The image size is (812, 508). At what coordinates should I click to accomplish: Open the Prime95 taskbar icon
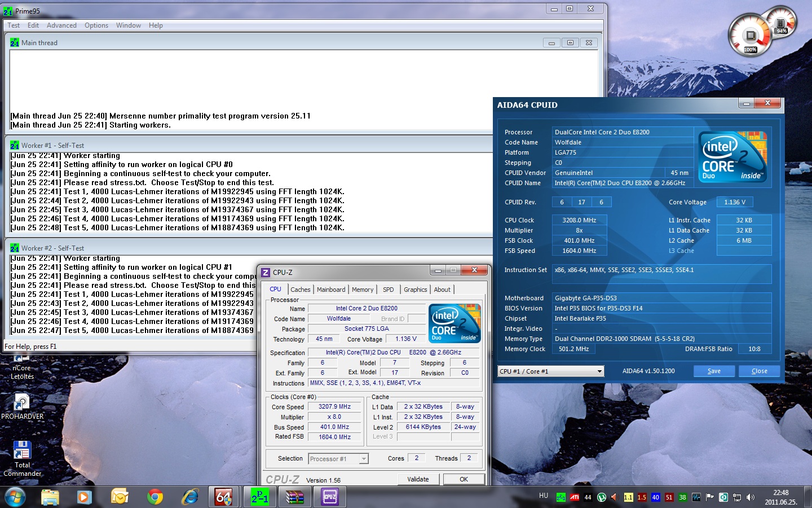click(x=259, y=497)
